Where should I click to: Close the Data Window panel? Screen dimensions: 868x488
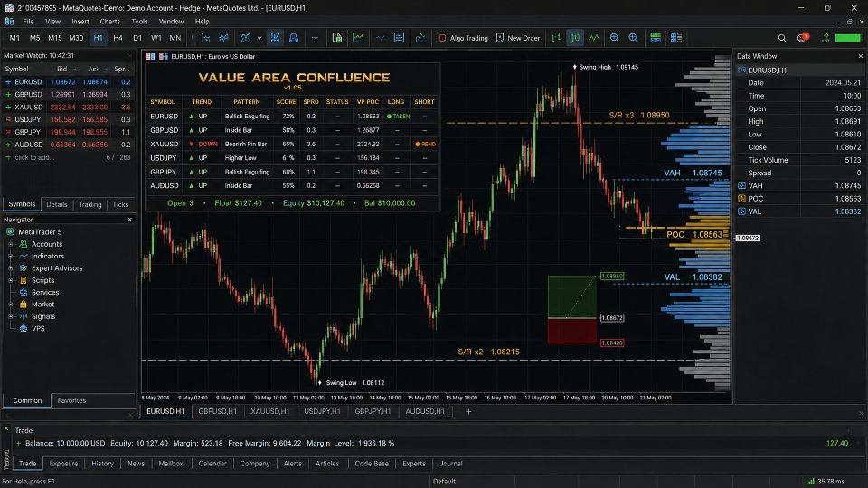(x=860, y=56)
